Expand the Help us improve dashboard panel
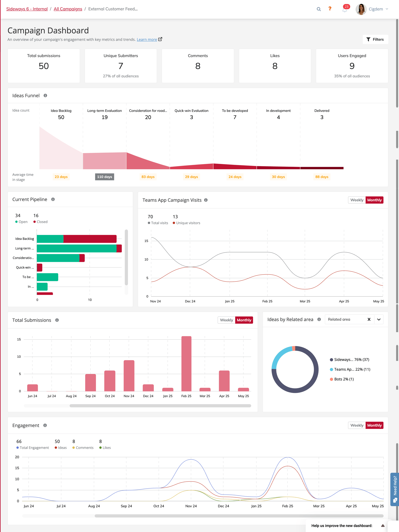Screen dimensions: 399x532 [383, 526]
